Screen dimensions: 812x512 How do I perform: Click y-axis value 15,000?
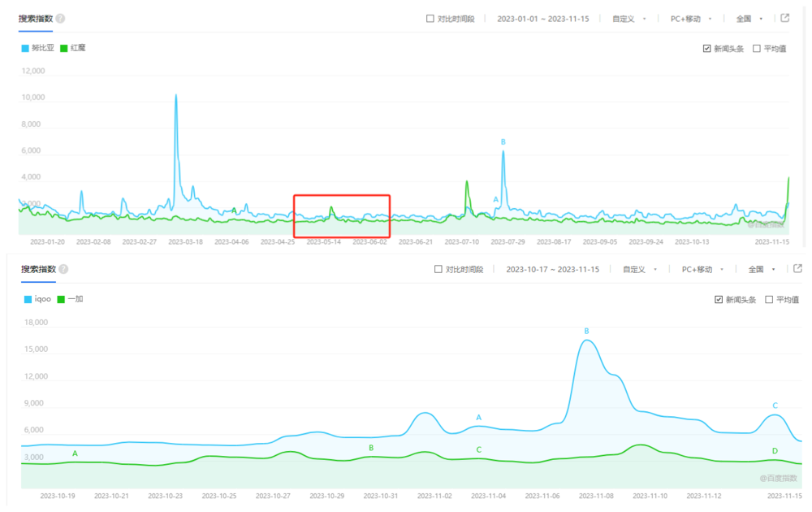(x=36, y=349)
